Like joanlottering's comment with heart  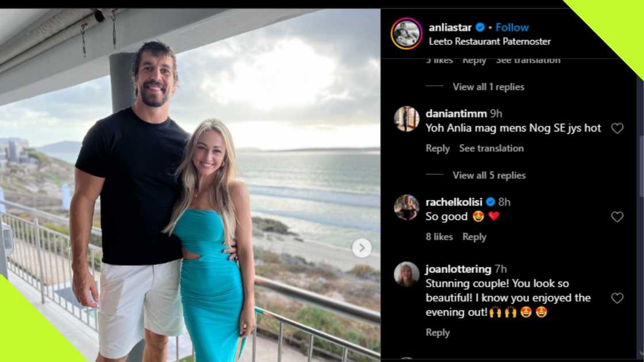tap(617, 298)
